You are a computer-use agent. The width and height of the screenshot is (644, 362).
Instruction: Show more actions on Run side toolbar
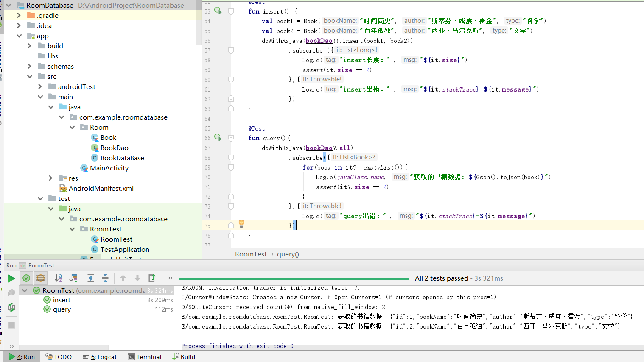(11, 346)
